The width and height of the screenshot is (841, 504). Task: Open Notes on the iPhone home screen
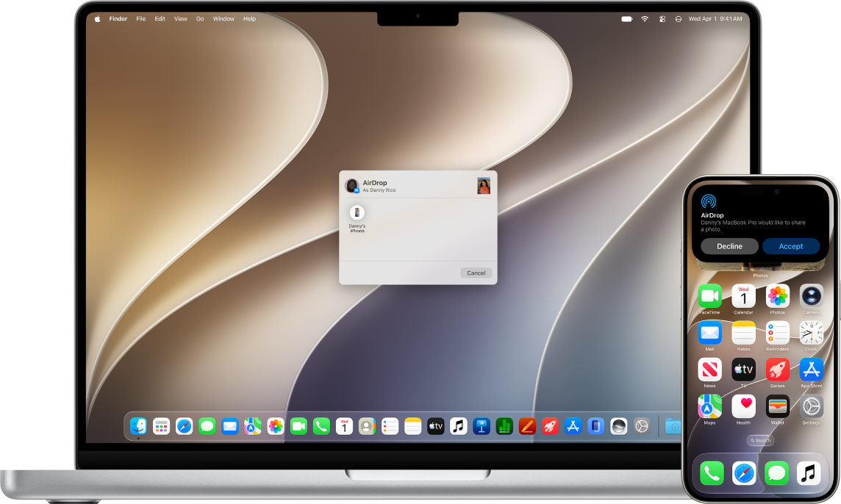[743, 333]
